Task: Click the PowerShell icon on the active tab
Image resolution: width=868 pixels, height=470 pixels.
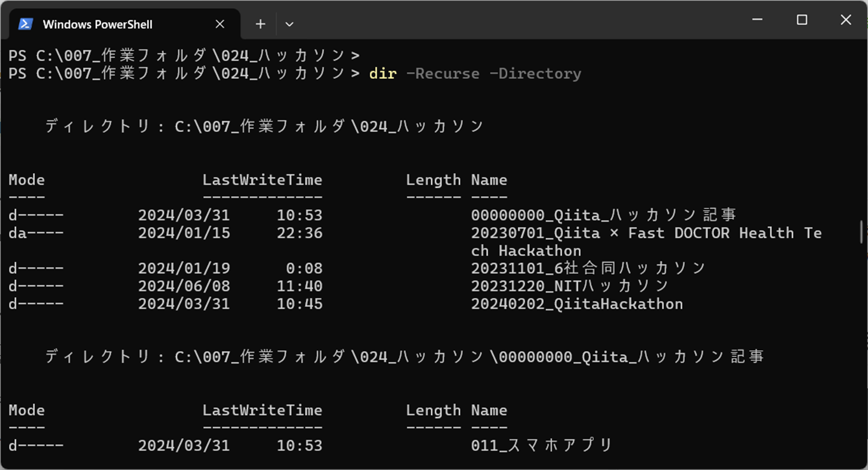Action: 26,24
